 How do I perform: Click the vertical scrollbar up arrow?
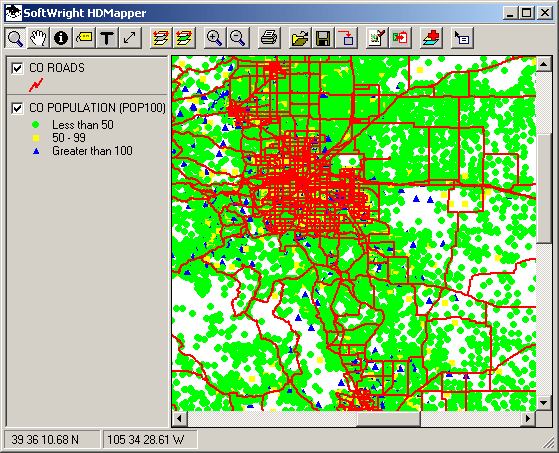pos(544,64)
